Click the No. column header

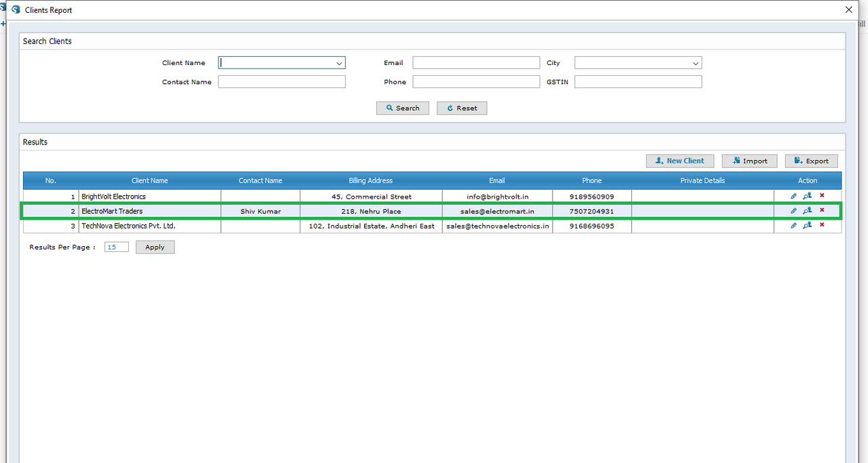(x=51, y=180)
